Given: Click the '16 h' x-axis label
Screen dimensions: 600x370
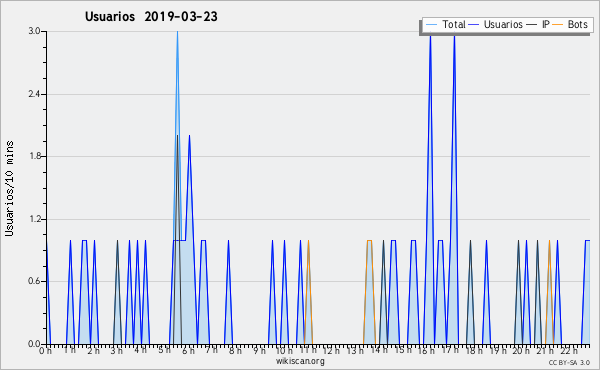Looking at the screenshot, I should pyautogui.click(x=426, y=350).
